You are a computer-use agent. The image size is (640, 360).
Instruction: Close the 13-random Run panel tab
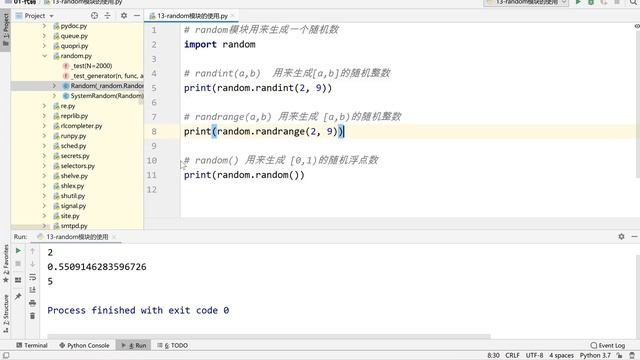coord(114,237)
